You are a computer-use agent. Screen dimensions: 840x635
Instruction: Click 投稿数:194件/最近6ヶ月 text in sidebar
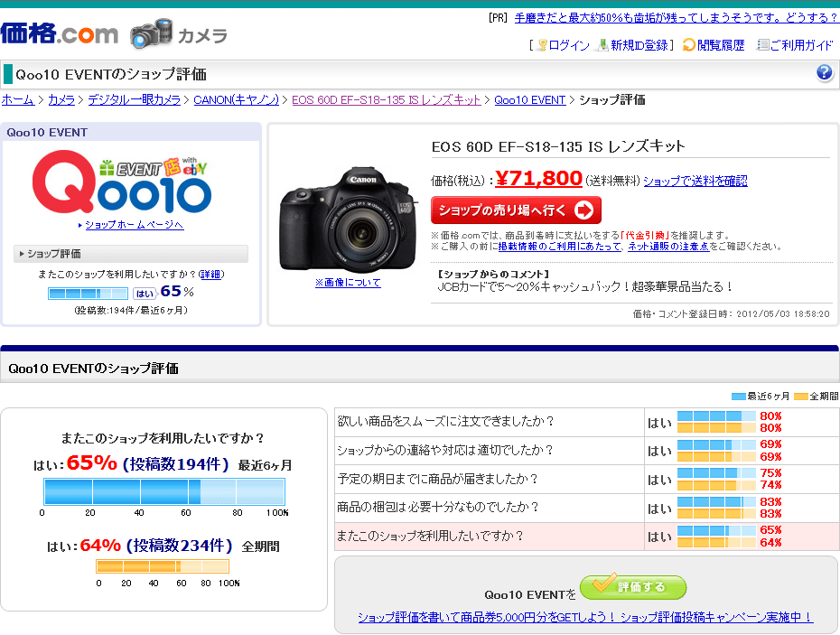(131, 311)
